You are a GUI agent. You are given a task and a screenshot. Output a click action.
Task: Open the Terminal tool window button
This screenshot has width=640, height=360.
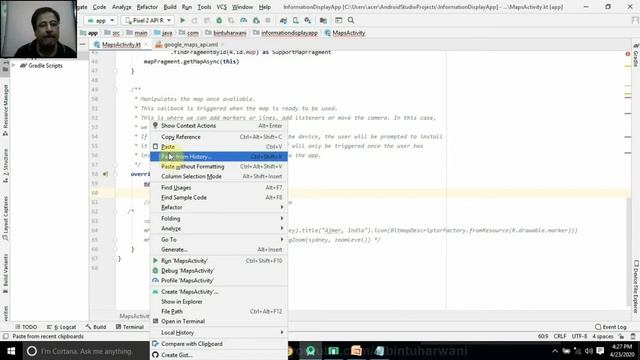click(130, 327)
